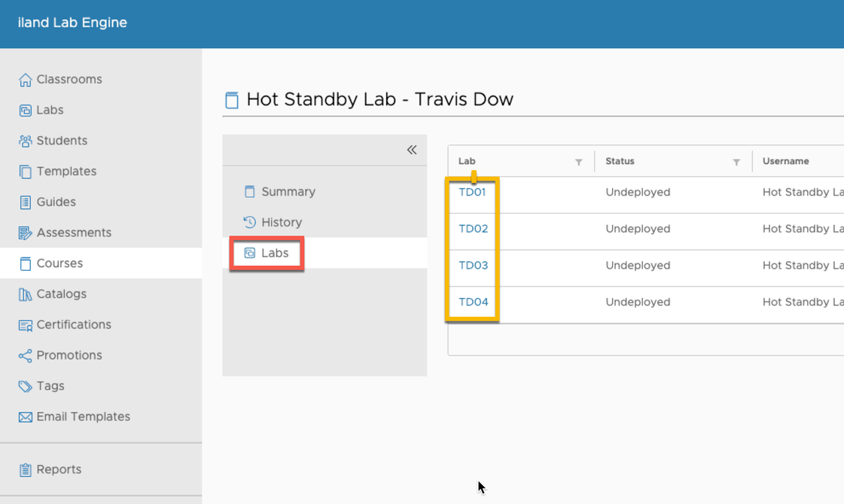Click the Certifications badge icon

coord(26,325)
